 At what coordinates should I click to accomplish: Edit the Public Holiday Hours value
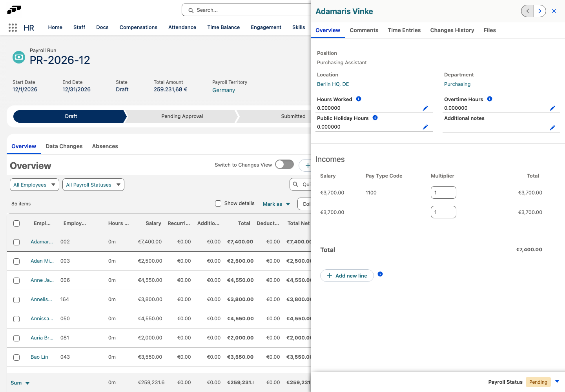425,127
